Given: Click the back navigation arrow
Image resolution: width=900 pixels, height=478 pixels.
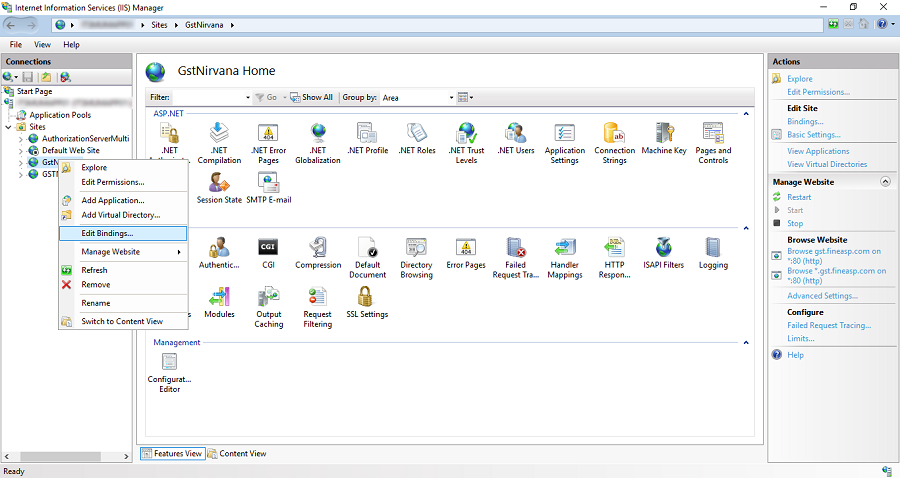Looking at the screenshot, I should 11,25.
